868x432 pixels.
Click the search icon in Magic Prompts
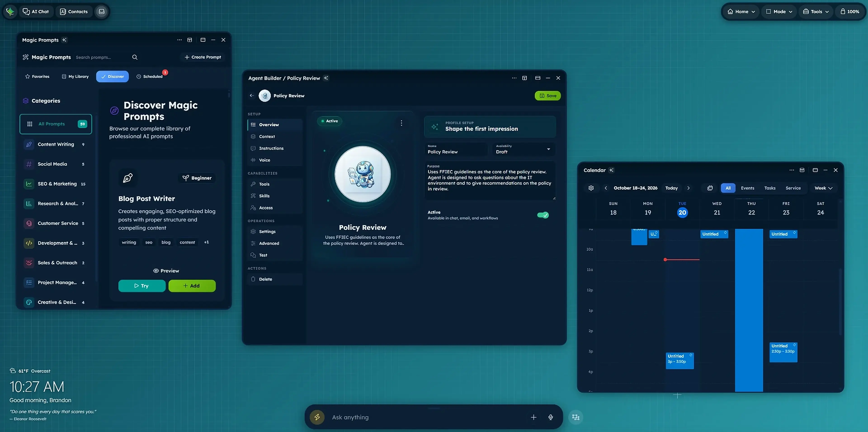(135, 57)
